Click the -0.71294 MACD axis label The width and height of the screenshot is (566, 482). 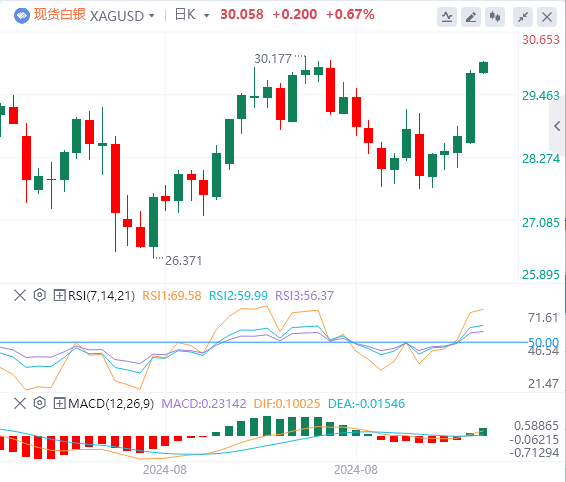534,453
